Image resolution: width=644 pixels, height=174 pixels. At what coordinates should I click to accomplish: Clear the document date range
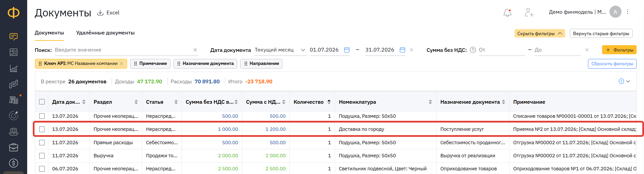412,50
